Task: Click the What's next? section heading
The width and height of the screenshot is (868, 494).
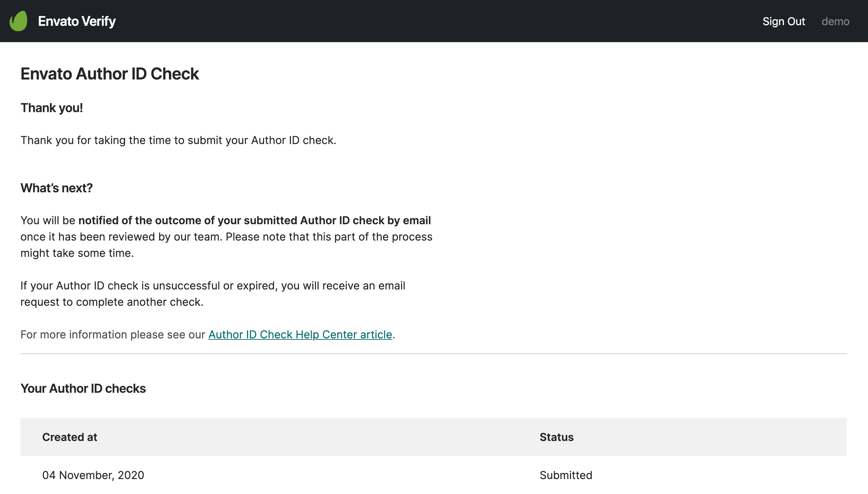Action: pyautogui.click(x=57, y=187)
